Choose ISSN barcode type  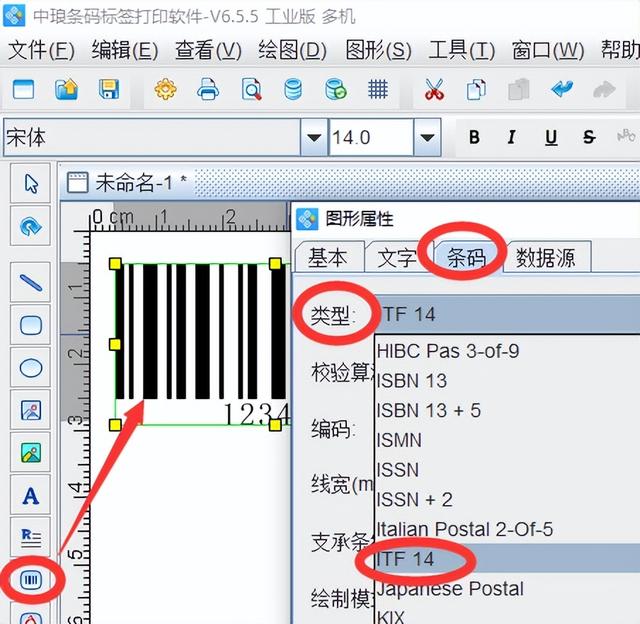point(507,470)
